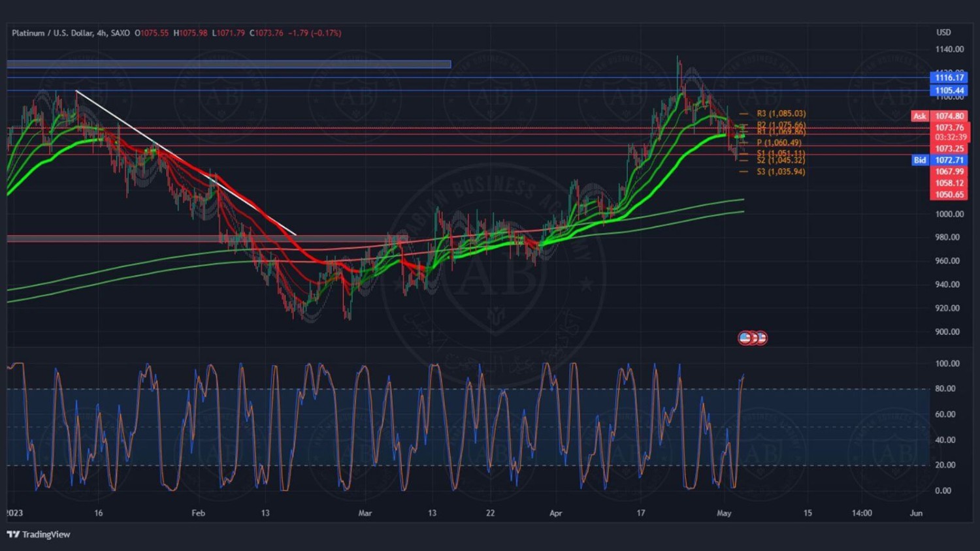
Task: Select the white descending trendline
Action: click(186, 163)
